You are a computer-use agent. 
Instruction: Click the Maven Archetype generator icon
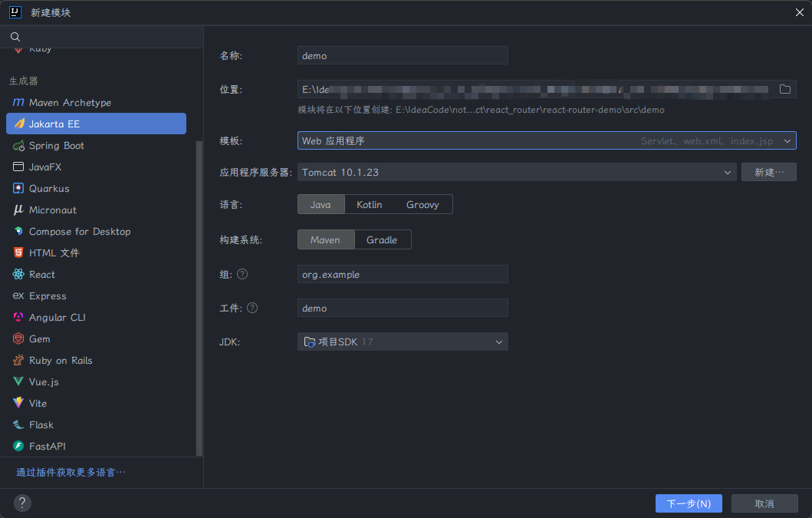[18, 102]
